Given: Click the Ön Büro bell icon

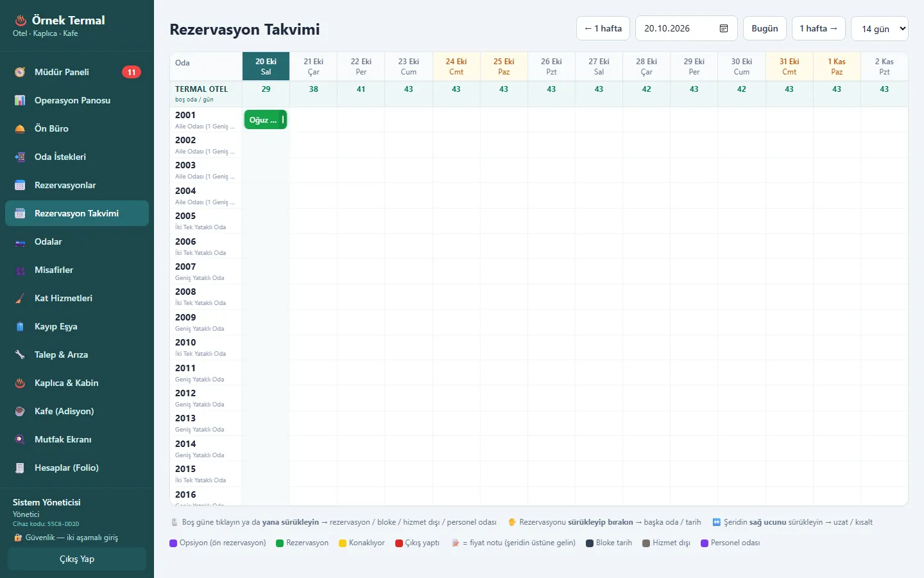Looking at the screenshot, I should pos(20,128).
